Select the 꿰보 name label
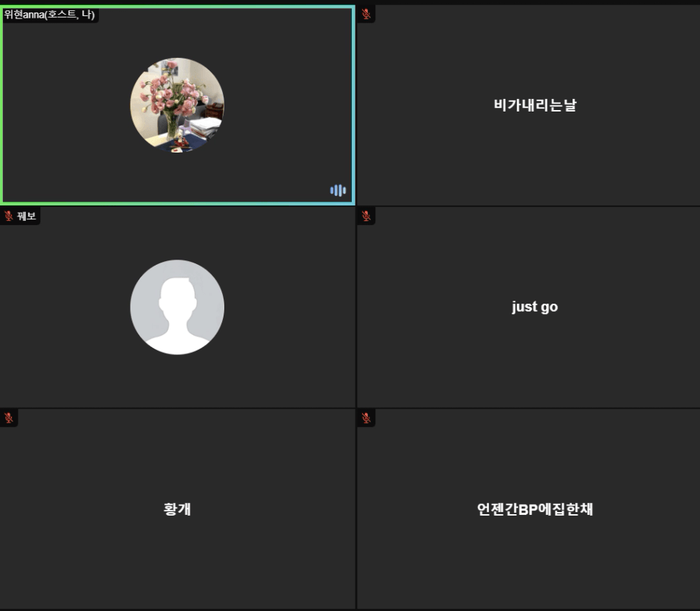The image size is (700, 611). [26, 216]
